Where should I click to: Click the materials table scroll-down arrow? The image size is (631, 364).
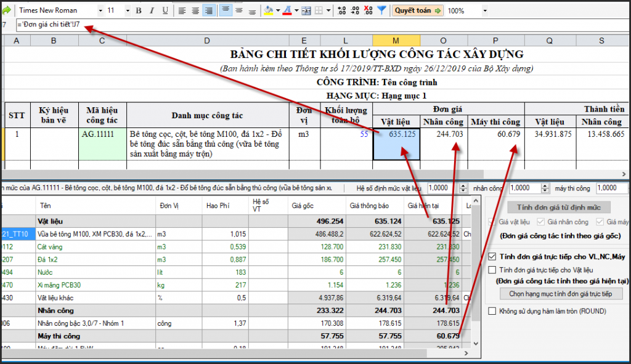click(476, 344)
